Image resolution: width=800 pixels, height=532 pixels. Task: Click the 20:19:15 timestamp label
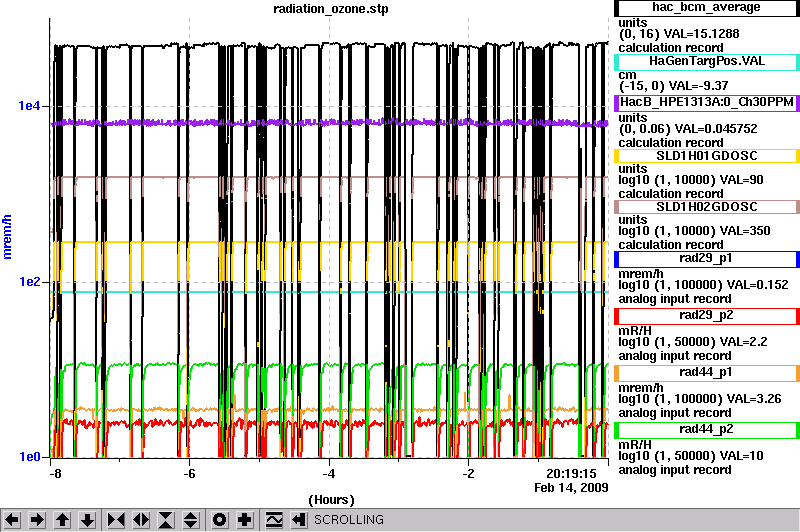[571, 474]
